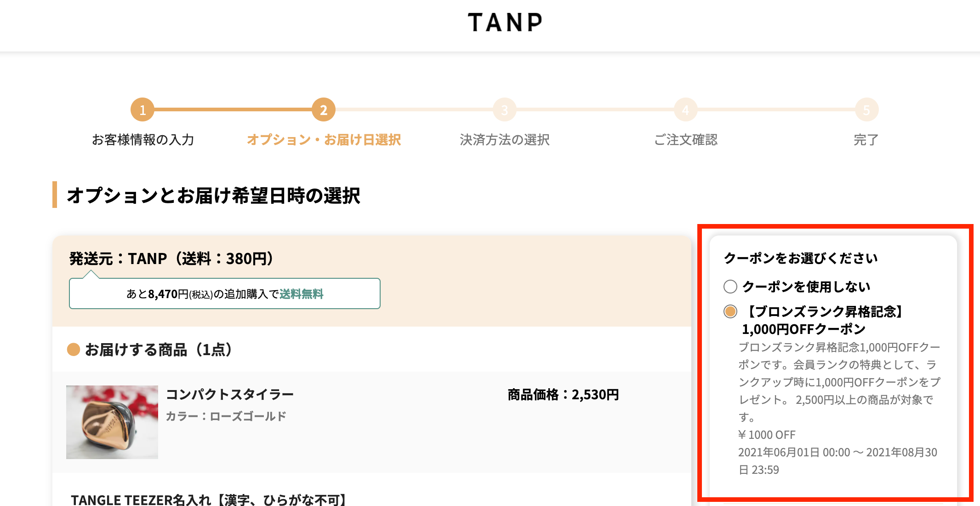This screenshot has height=506, width=980.
Task: Click オプション・お届け日選択 step label
Action: 324,140
